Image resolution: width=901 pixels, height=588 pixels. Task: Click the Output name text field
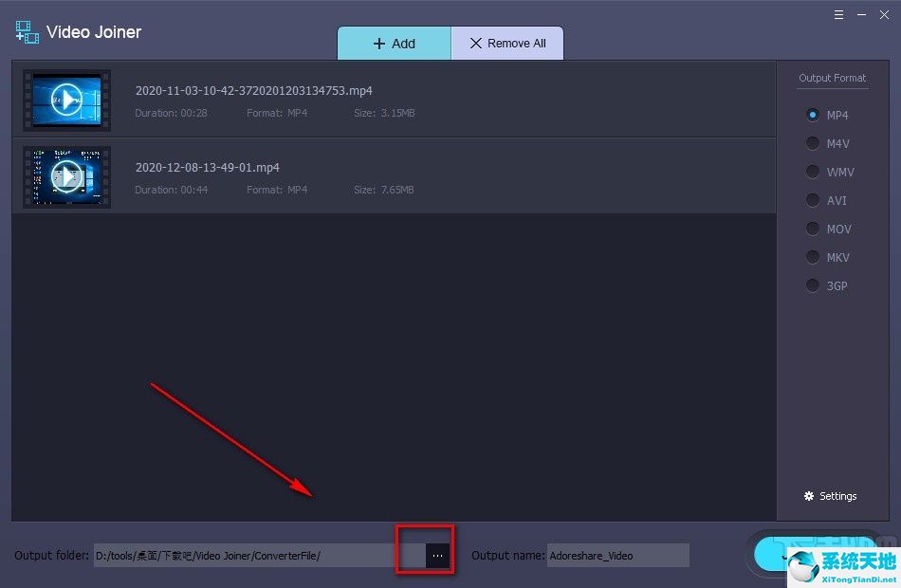coord(617,556)
